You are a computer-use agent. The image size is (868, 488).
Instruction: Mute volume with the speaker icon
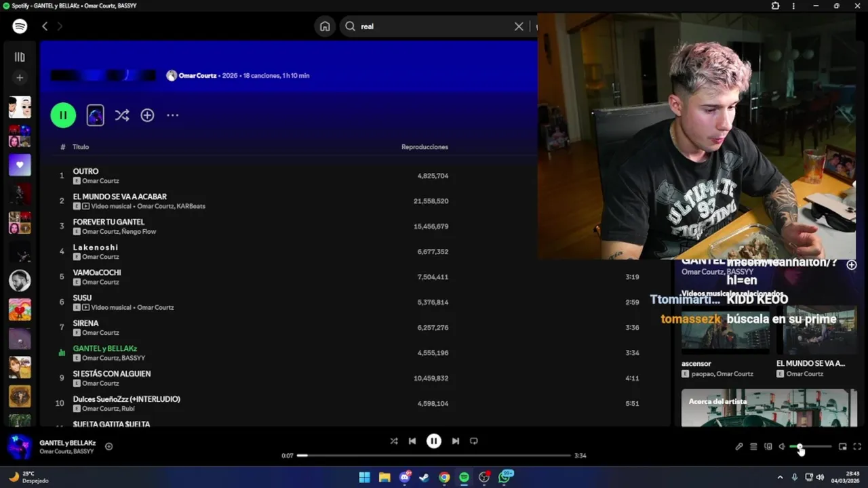point(783,447)
